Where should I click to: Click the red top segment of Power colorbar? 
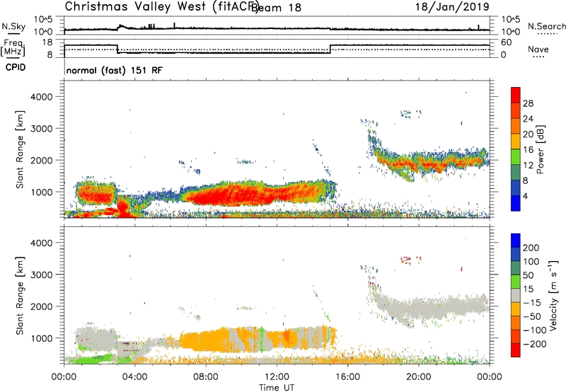click(516, 96)
